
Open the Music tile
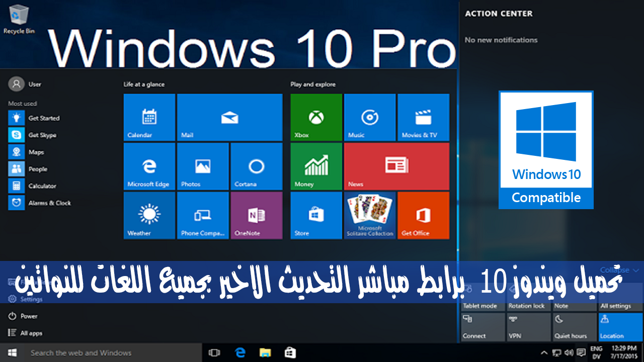tap(370, 117)
